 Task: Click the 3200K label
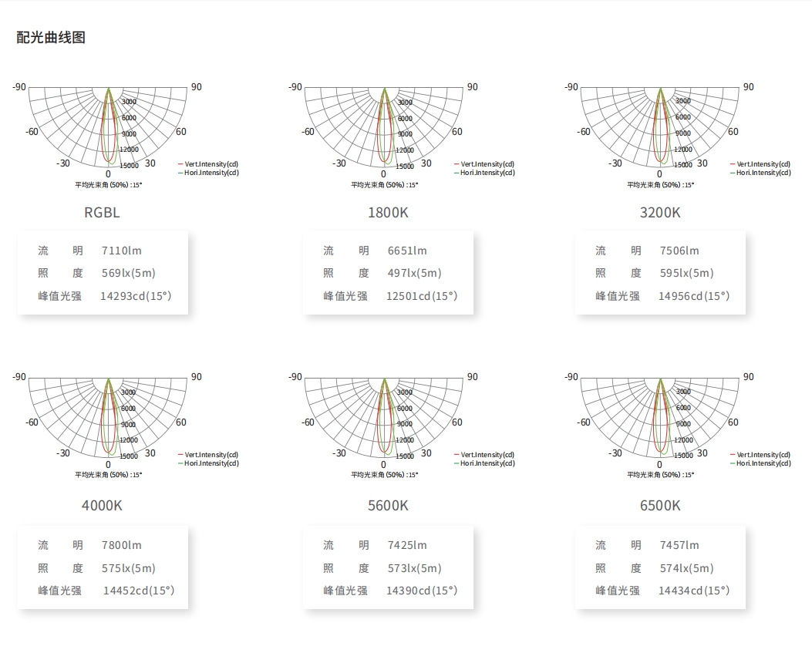click(x=660, y=212)
